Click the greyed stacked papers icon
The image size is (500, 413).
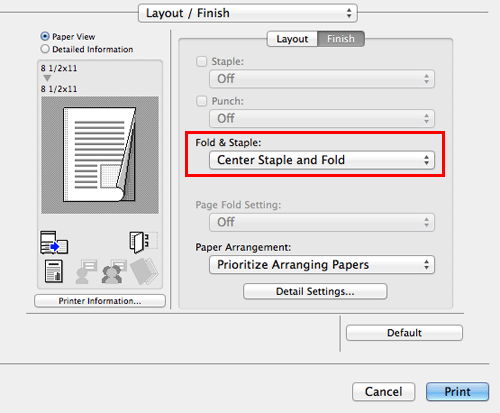[144, 271]
